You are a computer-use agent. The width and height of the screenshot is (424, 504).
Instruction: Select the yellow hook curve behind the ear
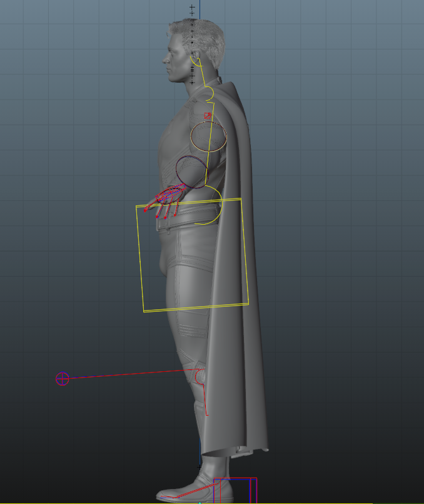point(195,62)
